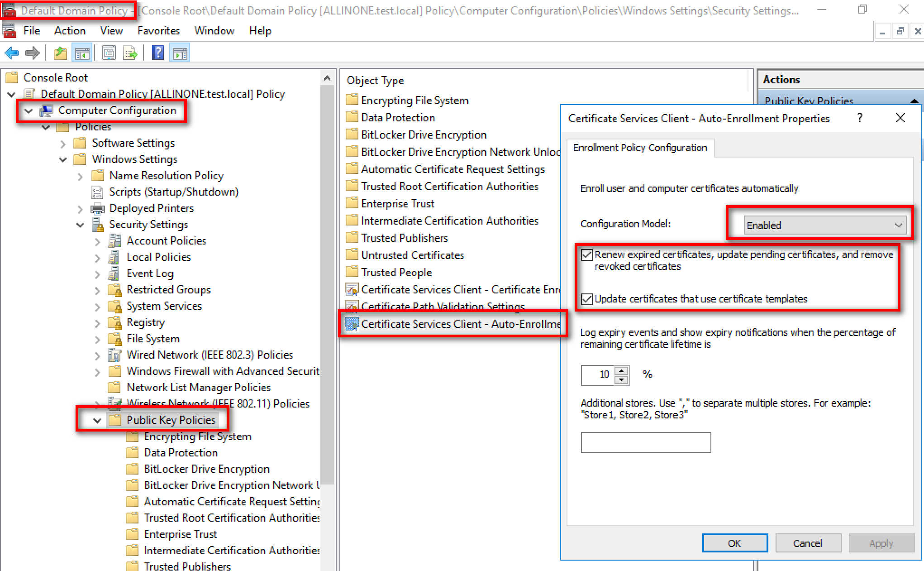Click the OK button in properties dialog
Screen dimensions: 924x571
(734, 543)
